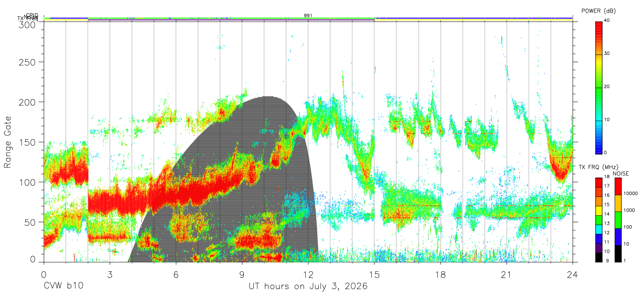Screen dimensions: 644x297
Task: Click the 18 label on TX FRQ legend
Action: (x=607, y=178)
